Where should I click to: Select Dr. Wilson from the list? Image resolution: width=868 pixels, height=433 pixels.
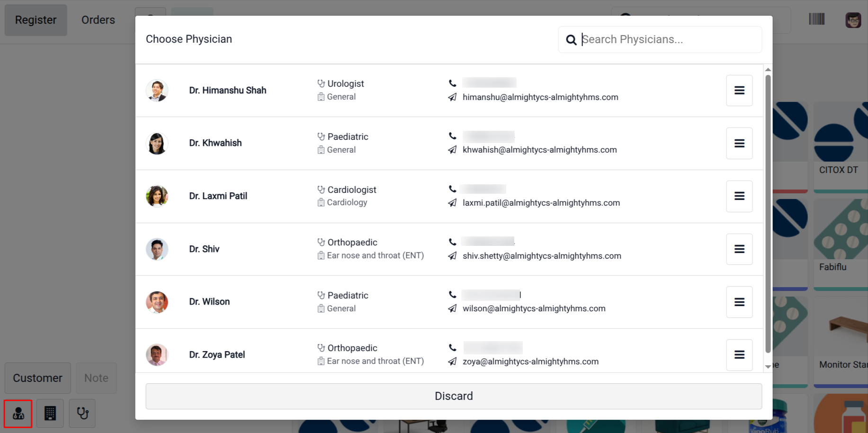pos(209,302)
